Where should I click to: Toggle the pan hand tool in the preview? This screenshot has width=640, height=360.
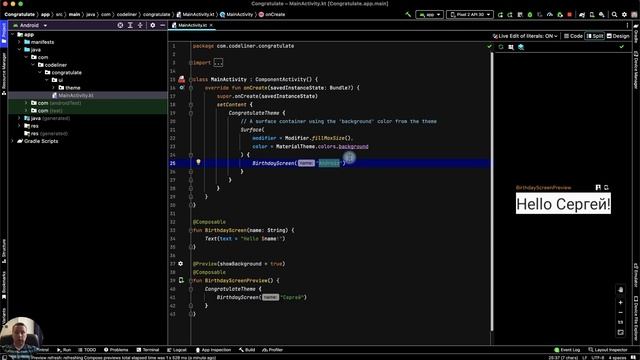(620, 290)
